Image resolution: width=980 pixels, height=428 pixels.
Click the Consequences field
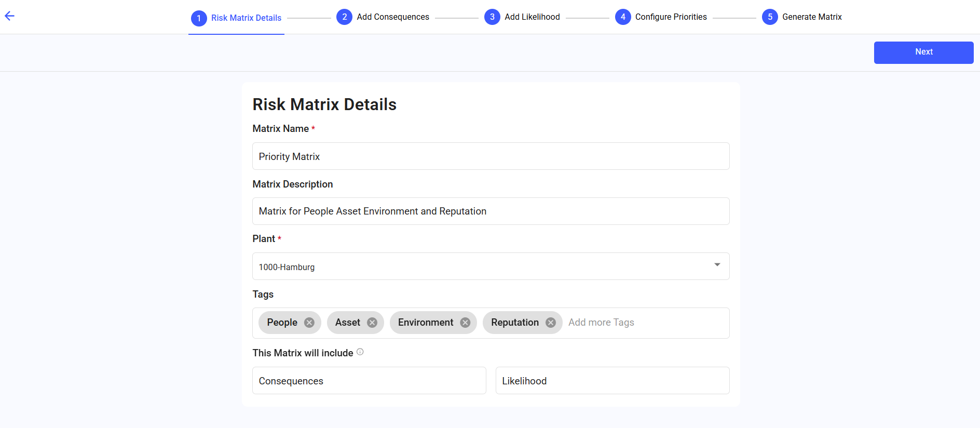(369, 381)
